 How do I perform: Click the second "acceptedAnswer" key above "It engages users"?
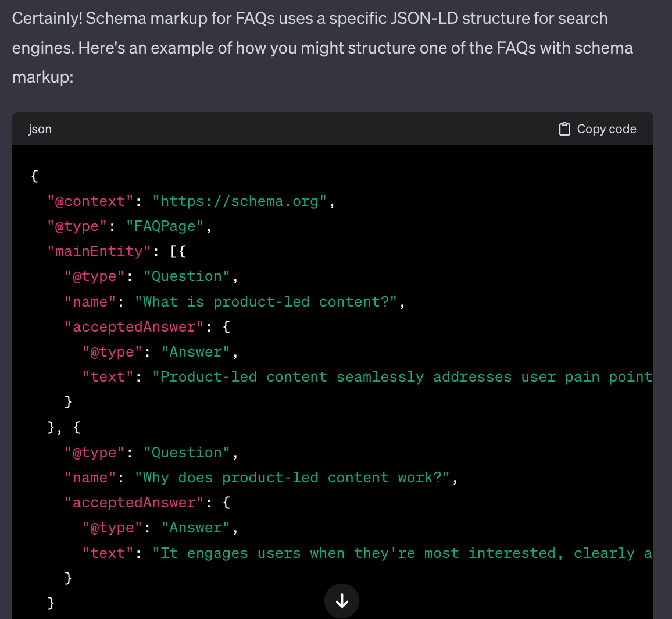pyautogui.click(x=134, y=502)
